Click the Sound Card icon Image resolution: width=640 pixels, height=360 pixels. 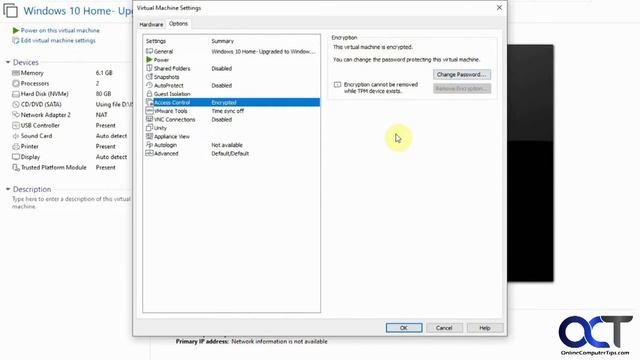click(x=16, y=136)
